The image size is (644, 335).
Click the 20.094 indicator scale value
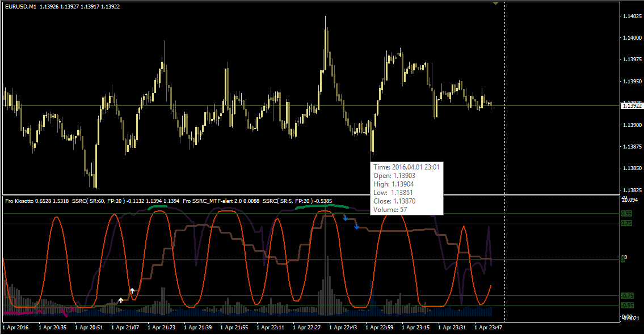pos(630,200)
